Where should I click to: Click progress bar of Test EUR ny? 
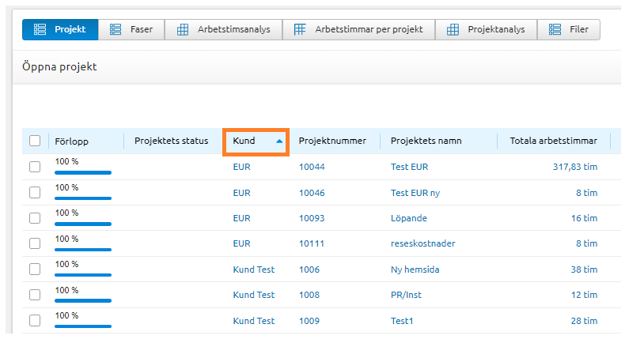(82, 198)
